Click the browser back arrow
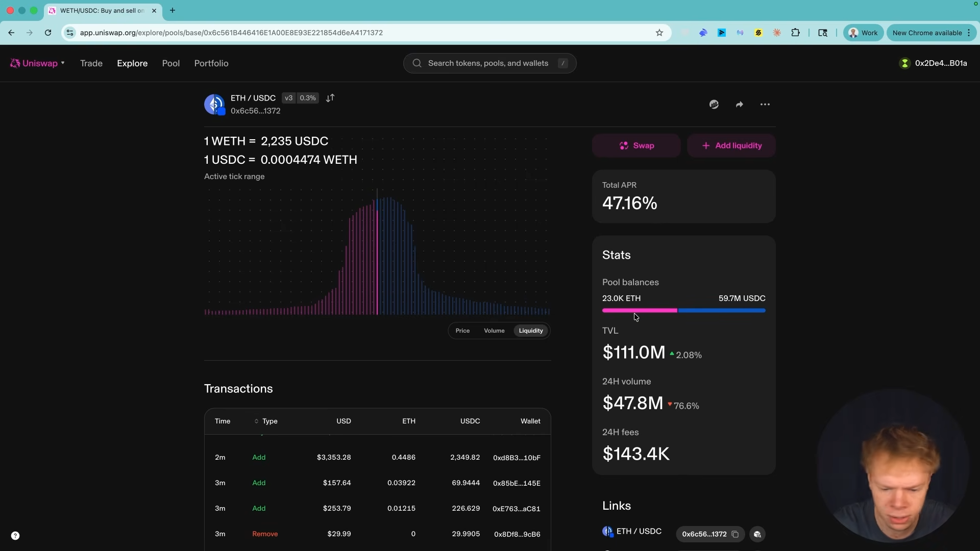This screenshot has width=980, height=551. pyautogui.click(x=11, y=33)
